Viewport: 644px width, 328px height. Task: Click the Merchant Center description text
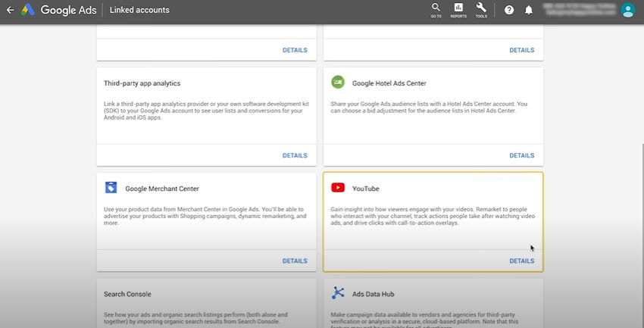[204, 217]
